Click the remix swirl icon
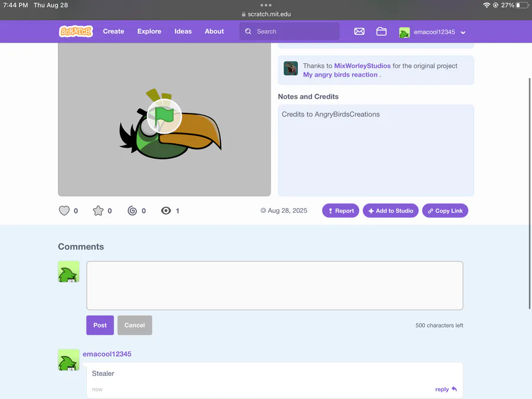The height and width of the screenshot is (399, 532). (x=132, y=210)
